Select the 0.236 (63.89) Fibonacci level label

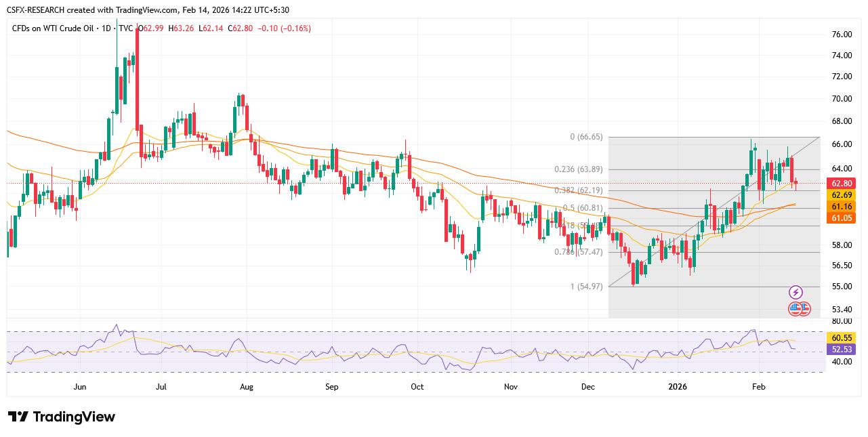click(578, 169)
